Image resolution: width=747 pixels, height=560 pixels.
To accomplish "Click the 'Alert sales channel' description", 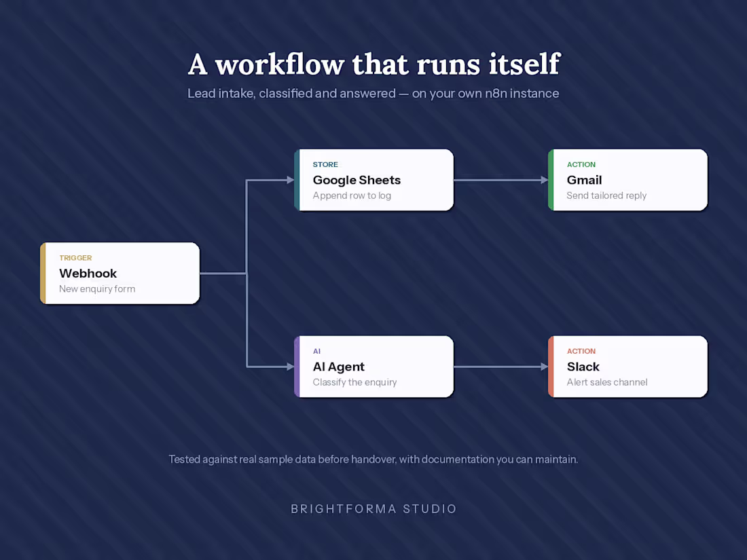I will click(x=607, y=382).
